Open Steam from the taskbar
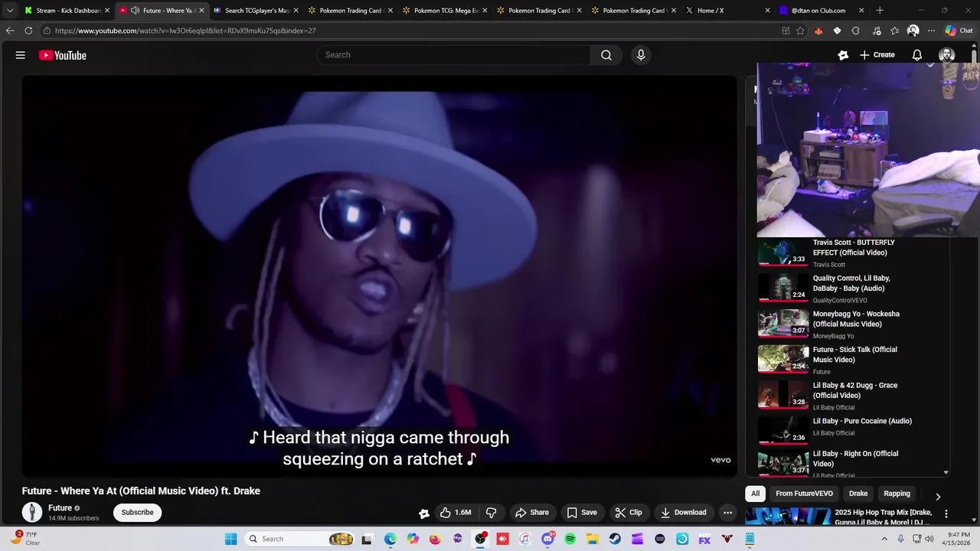The height and width of the screenshot is (551, 980). (615, 539)
